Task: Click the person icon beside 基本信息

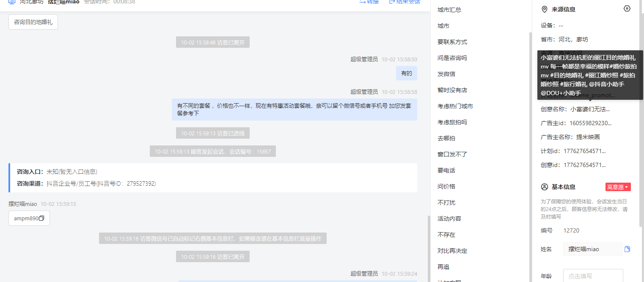Action: pos(545,187)
